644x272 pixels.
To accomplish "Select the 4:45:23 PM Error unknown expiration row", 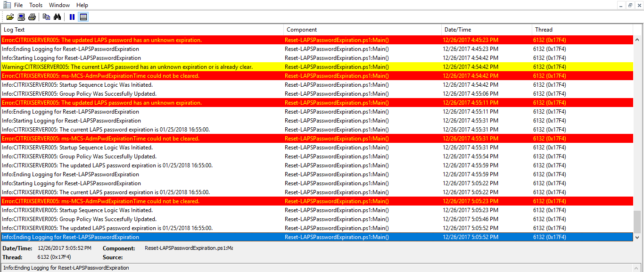I will (317, 40).
